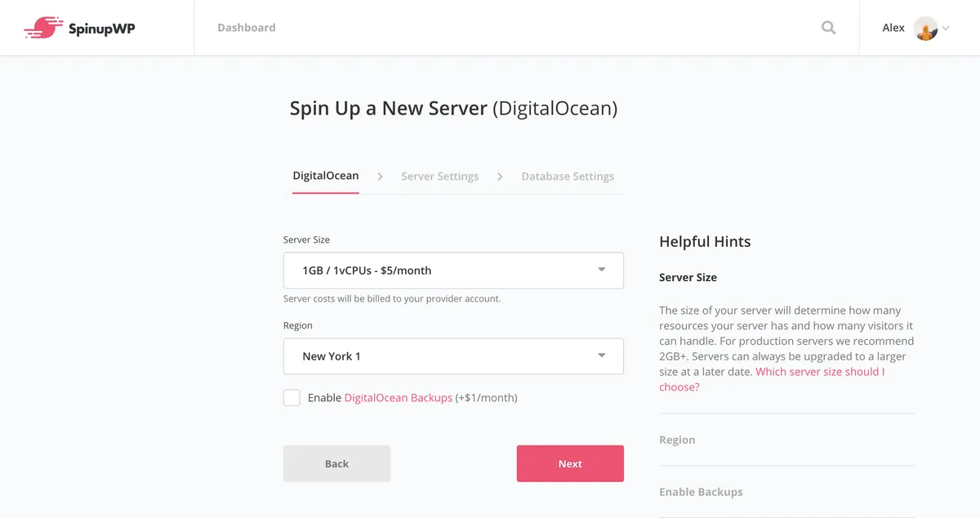Open the DigitalOcean Backups link
This screenshot has height=518, width=980.
coord(398,398)
